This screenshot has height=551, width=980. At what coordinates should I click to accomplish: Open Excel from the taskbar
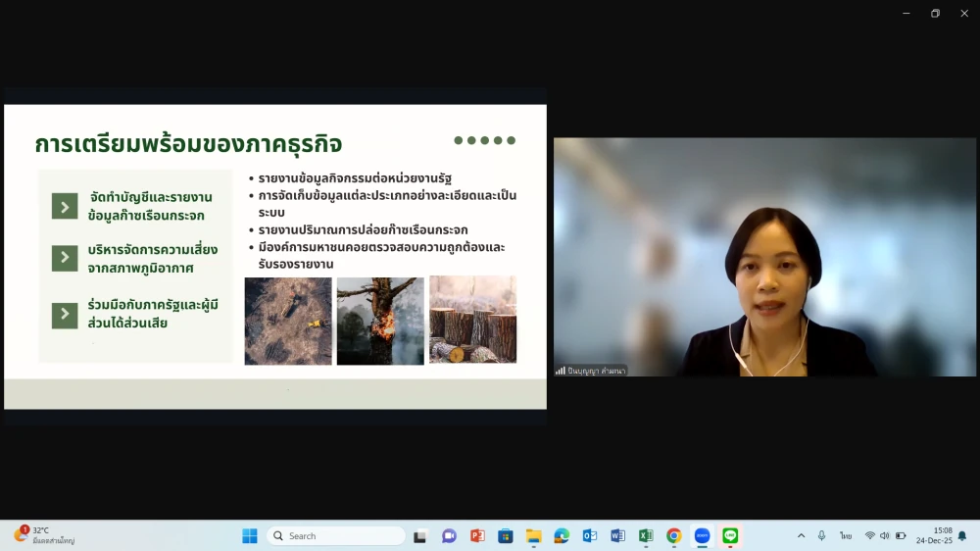646,536
